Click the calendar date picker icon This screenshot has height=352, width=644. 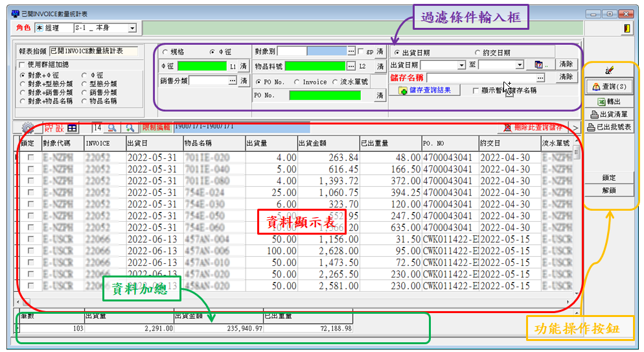(x=540, y=65)
